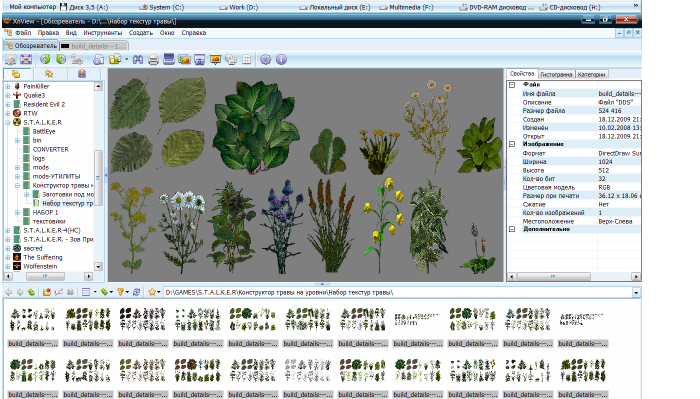Click the copy-to folder toolbar icon
Image resolution: width=700 pixels, height=399 pixels.
[x=115, y=59]
